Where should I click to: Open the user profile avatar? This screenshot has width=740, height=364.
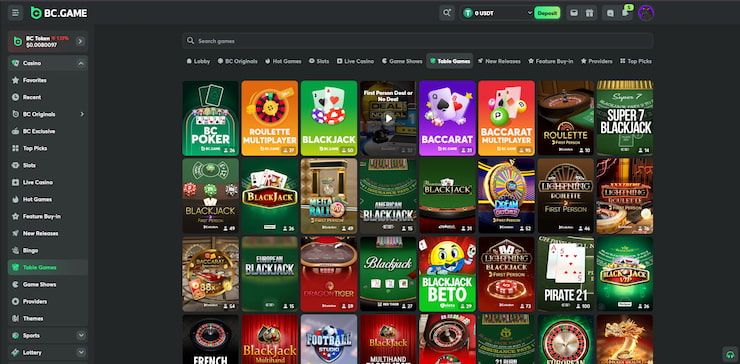(646, 13)
